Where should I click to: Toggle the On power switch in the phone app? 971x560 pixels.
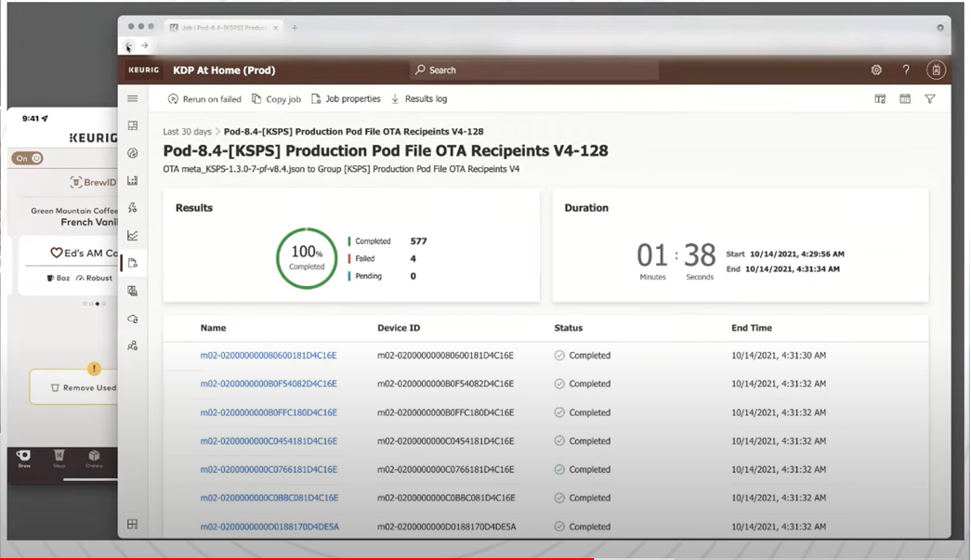[27, 159]
